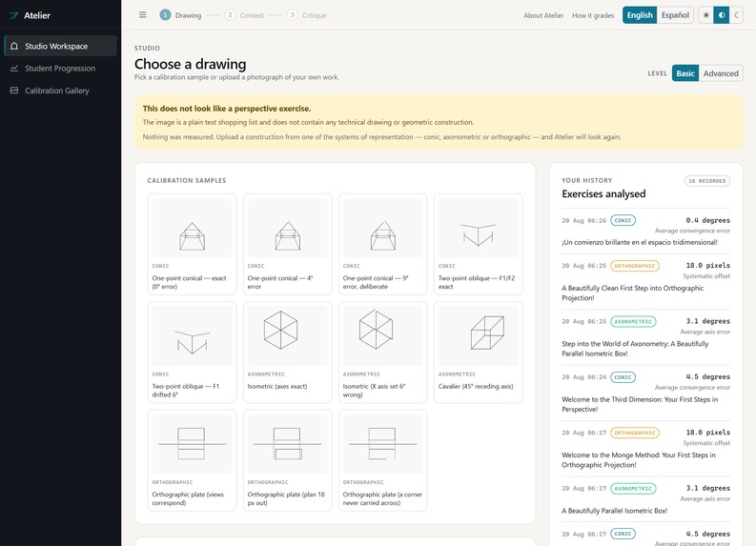This screenshot has height=546, width=756.
Task: Open the How it grades link
Action: [x=593, y=15]
